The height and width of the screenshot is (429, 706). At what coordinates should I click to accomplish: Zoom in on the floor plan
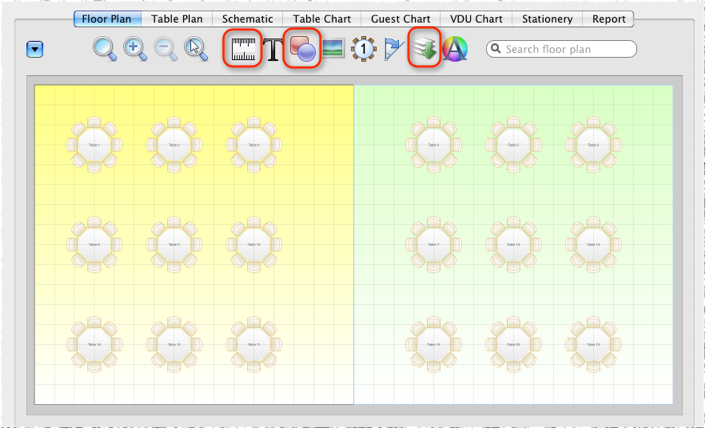point(135,49)
